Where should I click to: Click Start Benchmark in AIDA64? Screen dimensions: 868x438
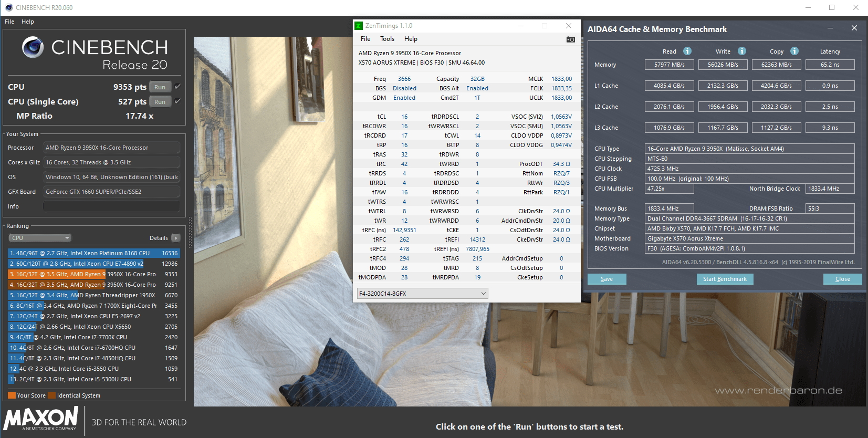tap(725, 279)
